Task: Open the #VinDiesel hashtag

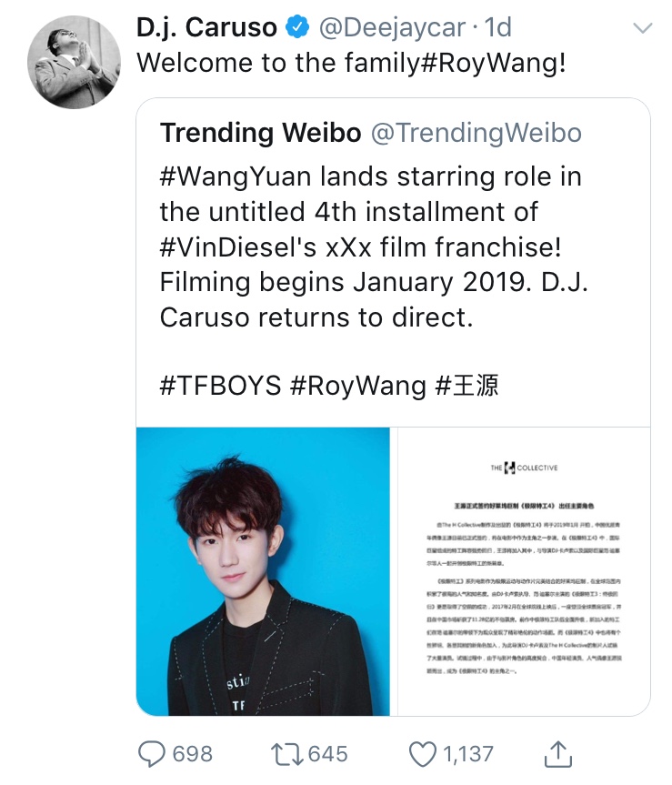Action: pyautogui.click(x=231, y=247)
